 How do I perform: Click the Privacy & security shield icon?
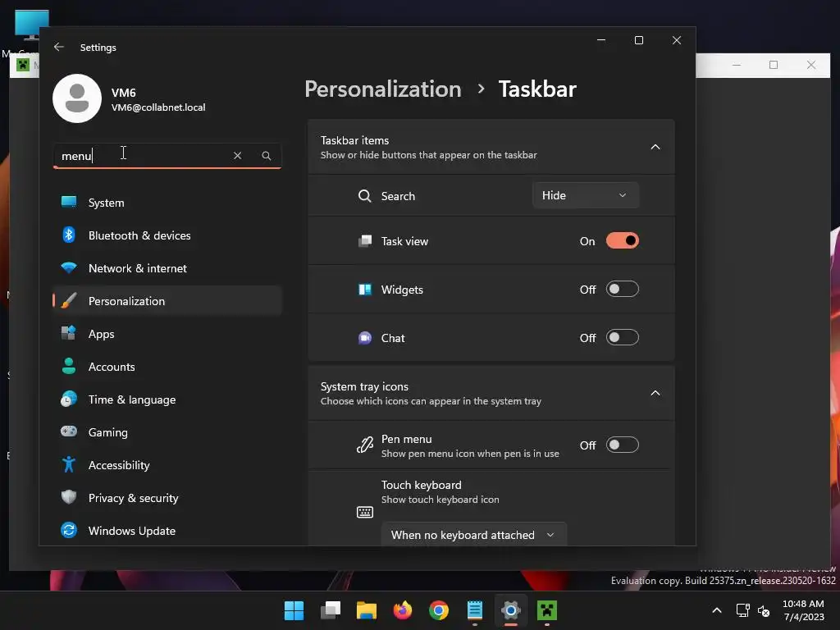pos(69,497)
